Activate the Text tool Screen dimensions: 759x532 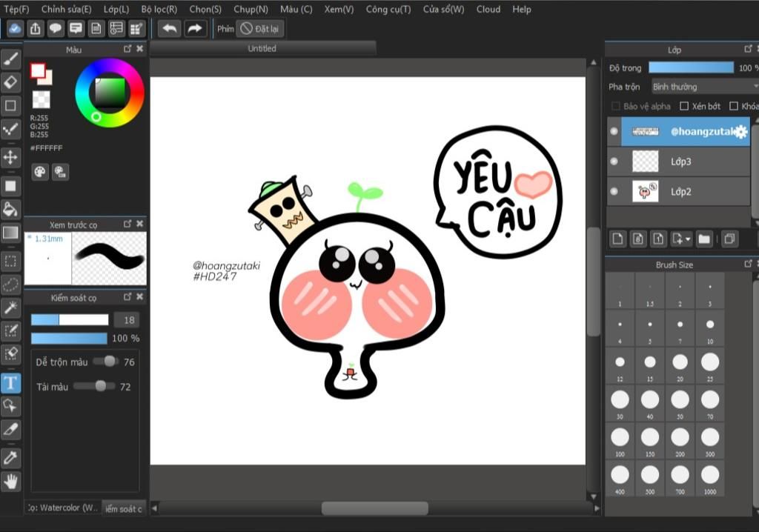click(10, 382)
